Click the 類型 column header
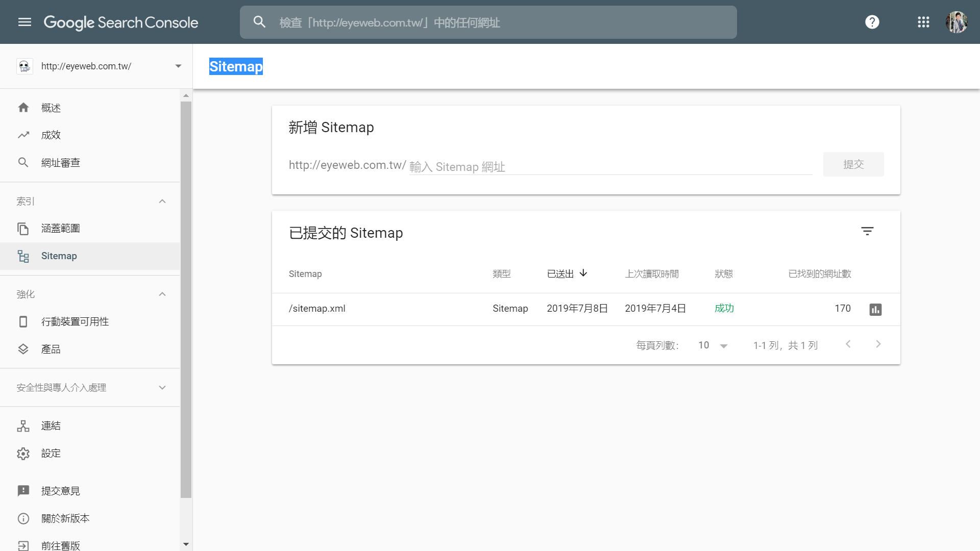This screenshot has width=980, height=551. pyautogui.click(x=502, y=274)
